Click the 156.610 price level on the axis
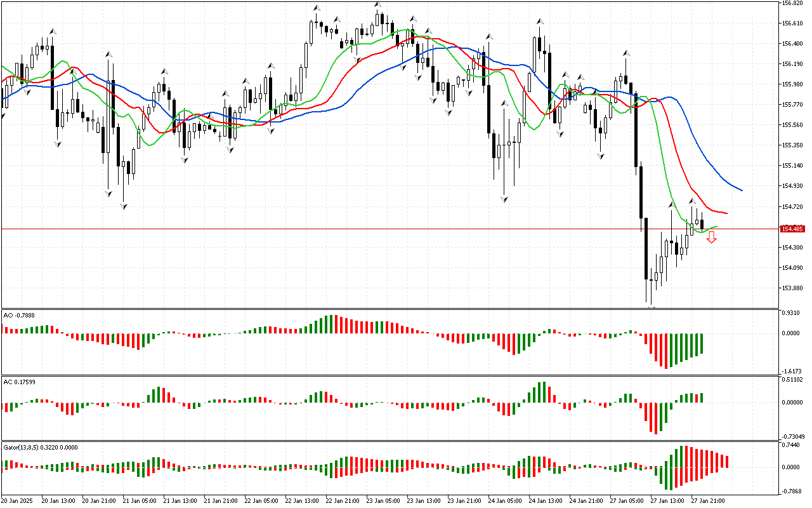The width and height of the screenshot is (812, 508). [x=793, y=23]
